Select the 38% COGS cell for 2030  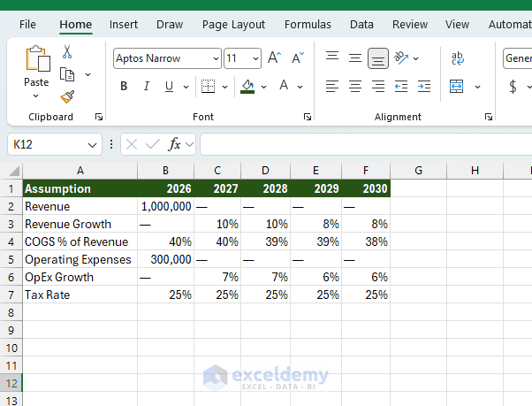click(366, 241)
